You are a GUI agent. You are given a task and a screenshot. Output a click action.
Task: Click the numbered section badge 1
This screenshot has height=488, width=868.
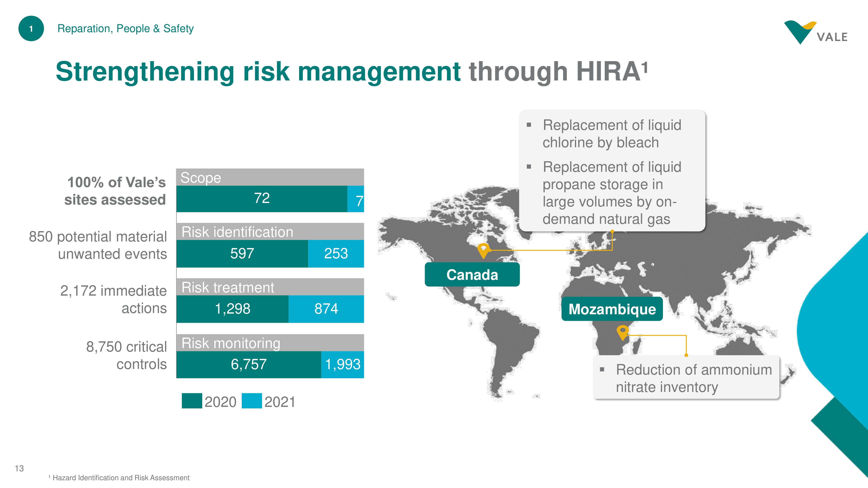click(x=31, y=29)
